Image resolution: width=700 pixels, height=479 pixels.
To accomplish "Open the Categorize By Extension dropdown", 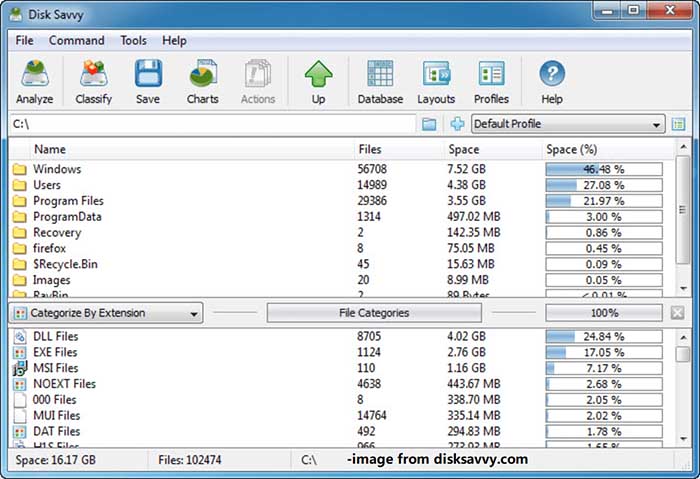I will [x=106, y=313].
